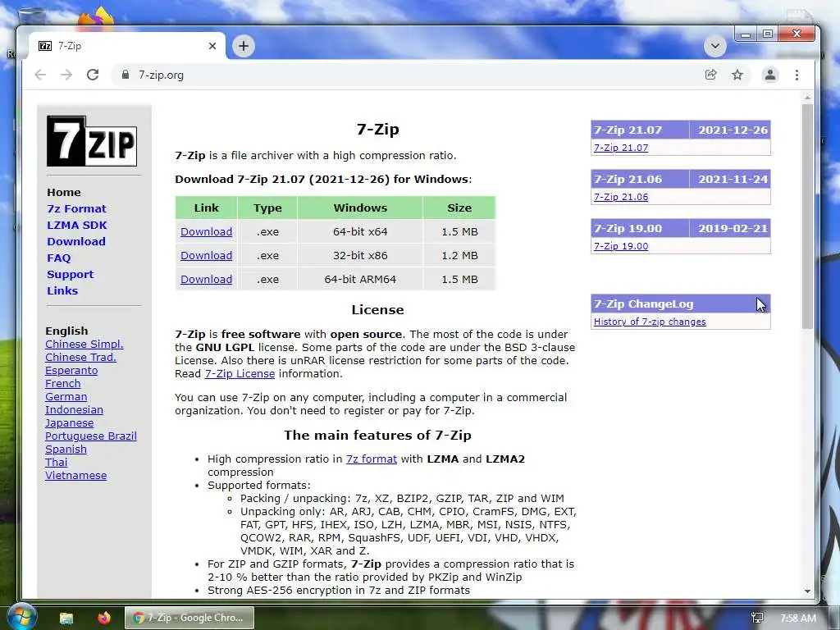The width and height of the screenshot is (840, 630).
Task: Open the Chrome three-dot menu
Action: click(797, 75)
